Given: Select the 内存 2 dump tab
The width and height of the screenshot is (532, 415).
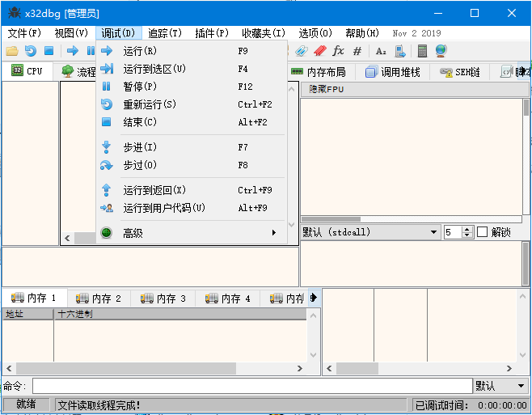Looking at the screenshot, I should (99, 299).
